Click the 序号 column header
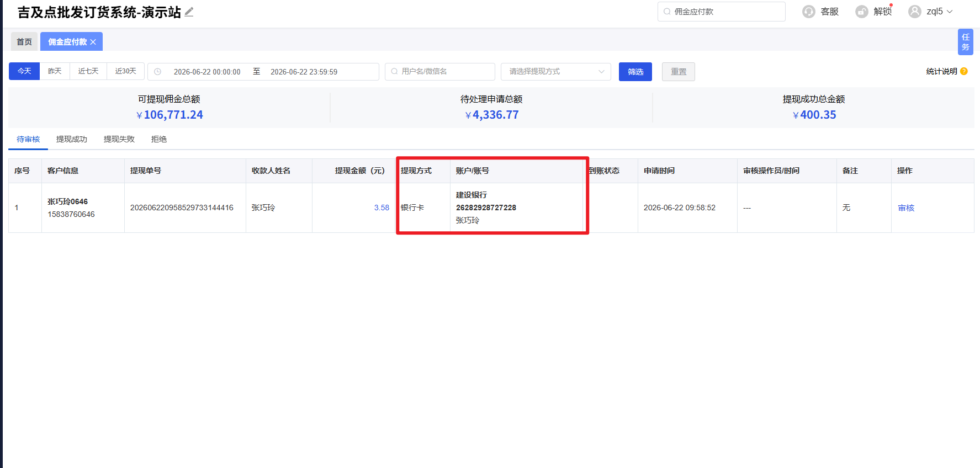The height and width of the screenshot is (468, 980). tap(22, 171)
